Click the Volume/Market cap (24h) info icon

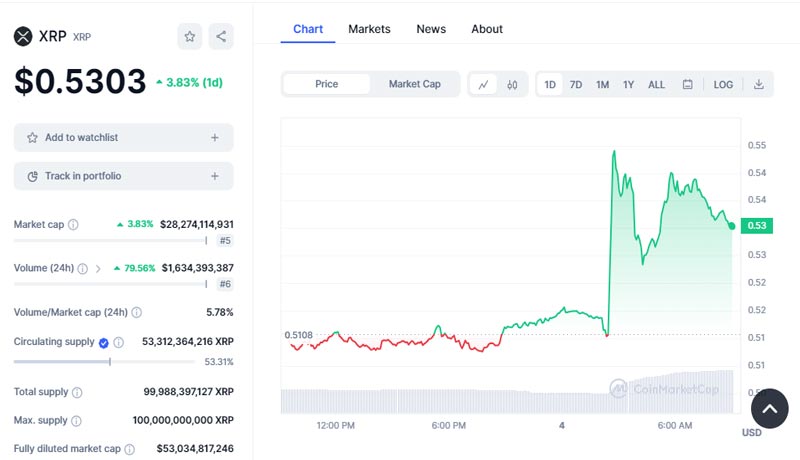137,312
